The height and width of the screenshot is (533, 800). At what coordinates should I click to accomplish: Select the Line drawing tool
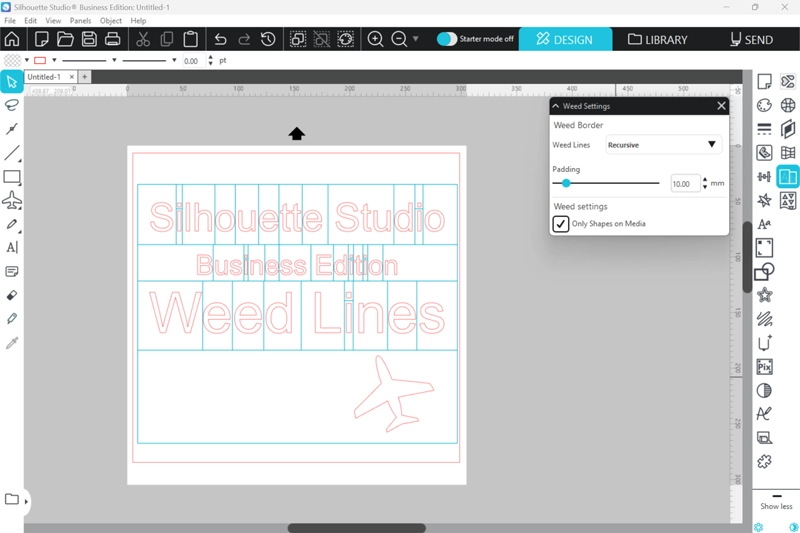[x=12, y=153]
